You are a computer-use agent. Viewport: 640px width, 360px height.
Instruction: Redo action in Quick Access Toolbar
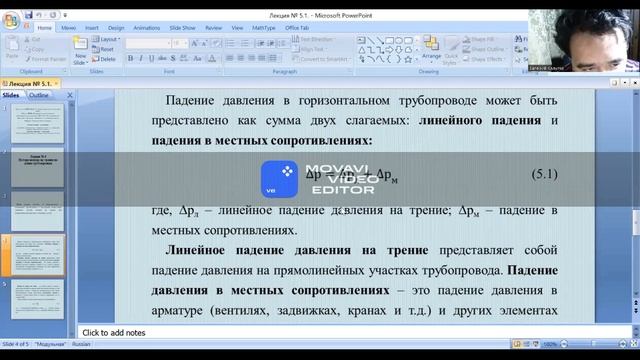pos(53,15)
